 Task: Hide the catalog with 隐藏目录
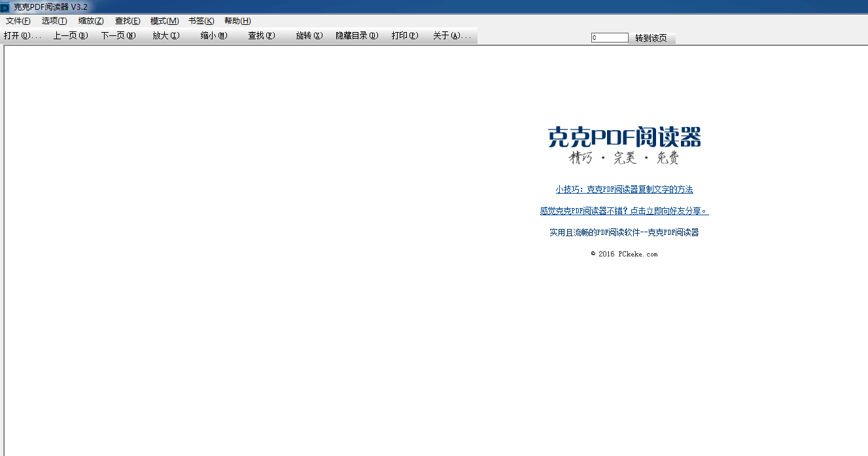pyautogui.click(x=356, y=36)
